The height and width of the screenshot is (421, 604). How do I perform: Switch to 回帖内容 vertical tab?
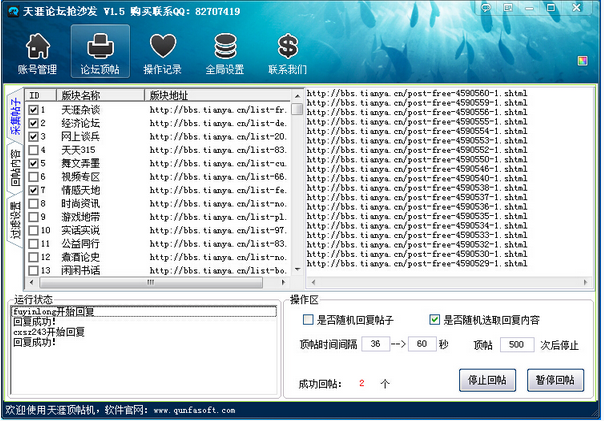pos(15,168)
